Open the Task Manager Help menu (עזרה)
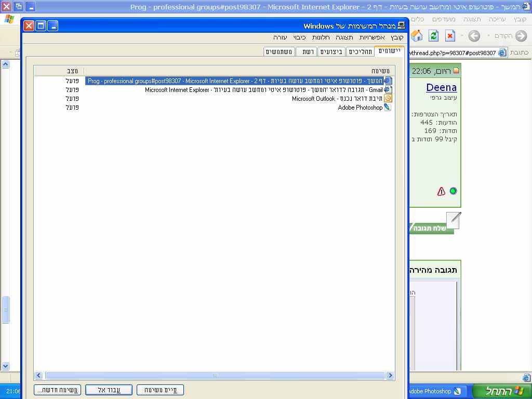532x399 pixels. pos(280,37)
